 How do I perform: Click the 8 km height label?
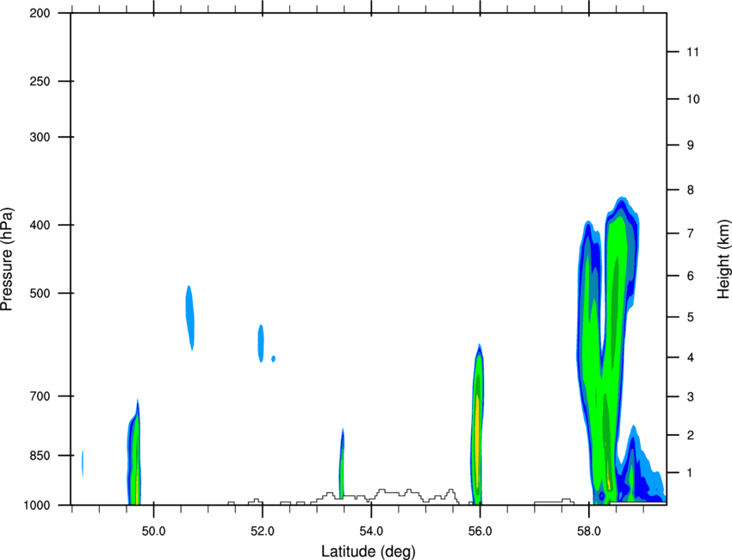(690, 190)
